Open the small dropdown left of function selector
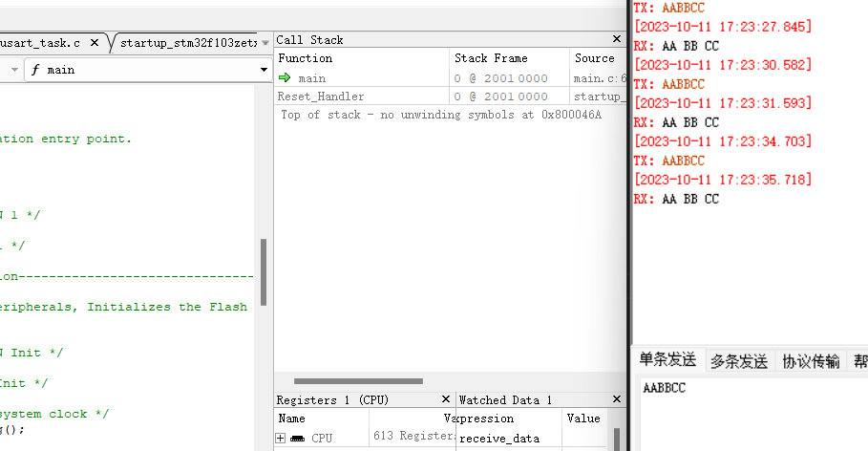This screenshot has height=451, width=868. tap(15, 70)
